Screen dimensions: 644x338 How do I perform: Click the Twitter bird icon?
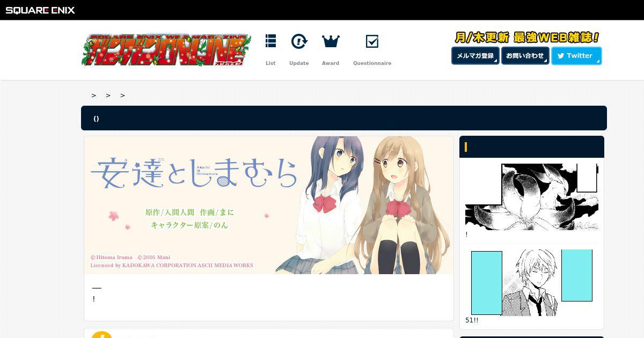pos(561,56)
